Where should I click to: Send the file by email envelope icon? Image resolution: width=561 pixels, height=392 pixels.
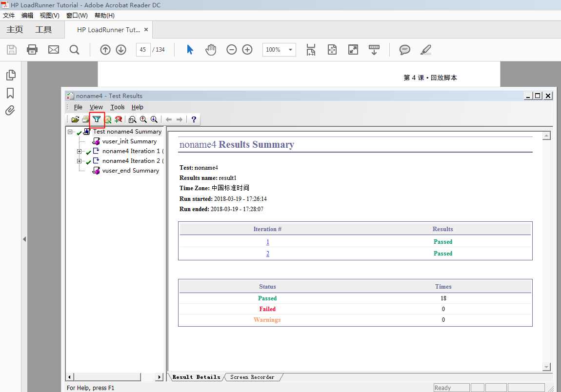click(x=54, y=49)
